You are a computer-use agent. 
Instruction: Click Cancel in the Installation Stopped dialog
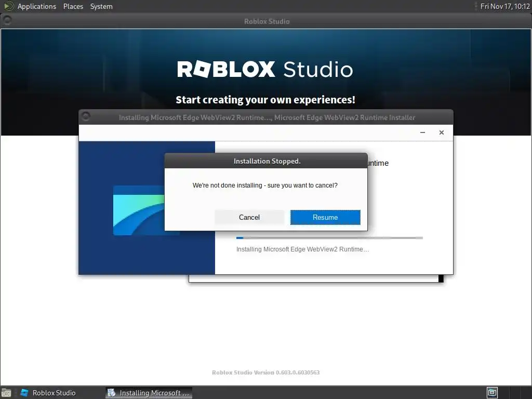click(x=249, y=217)
